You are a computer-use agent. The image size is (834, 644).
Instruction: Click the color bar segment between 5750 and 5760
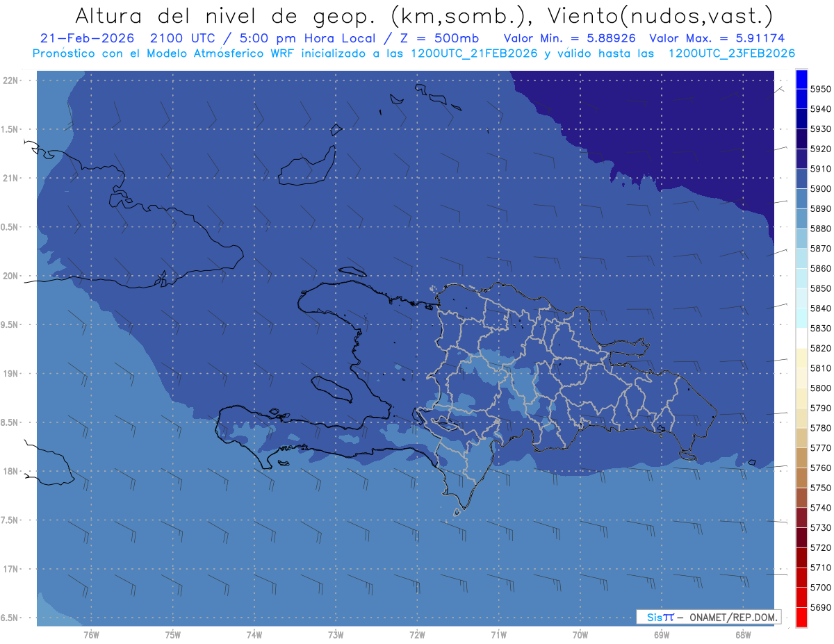(x=801, y=477)
